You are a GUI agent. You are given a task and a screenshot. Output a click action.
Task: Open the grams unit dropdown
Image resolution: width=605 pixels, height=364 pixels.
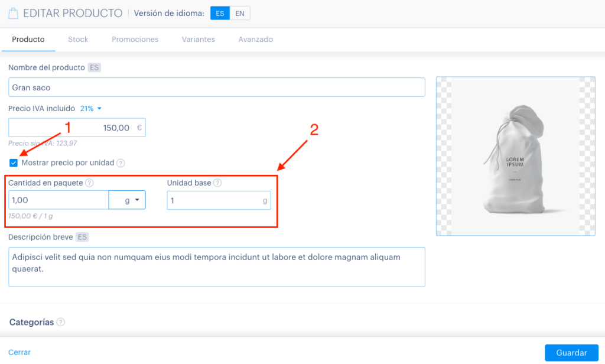tap(127, 200)
